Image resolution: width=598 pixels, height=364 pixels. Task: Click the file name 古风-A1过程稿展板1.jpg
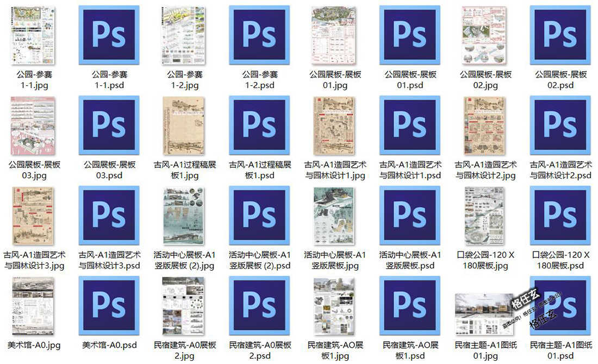[x=185, y=170]
